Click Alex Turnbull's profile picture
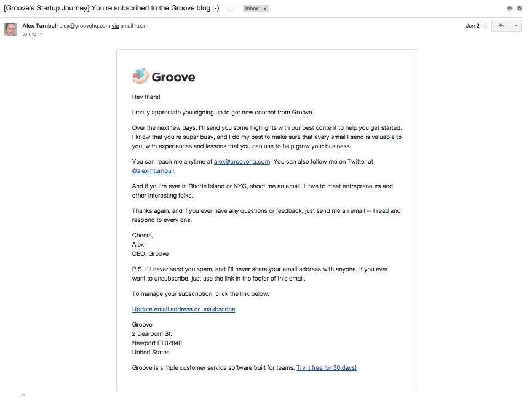Screen dimensions: 532x403 point(10,29)
